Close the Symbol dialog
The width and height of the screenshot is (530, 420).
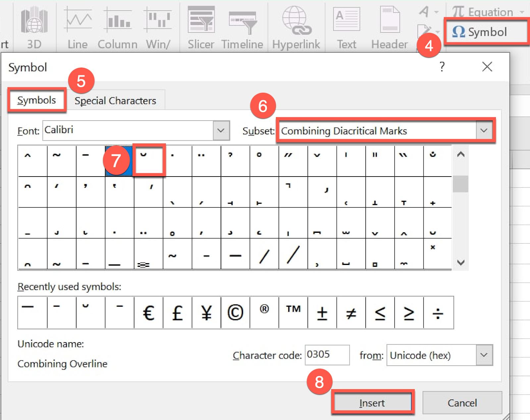coord(487,67)
